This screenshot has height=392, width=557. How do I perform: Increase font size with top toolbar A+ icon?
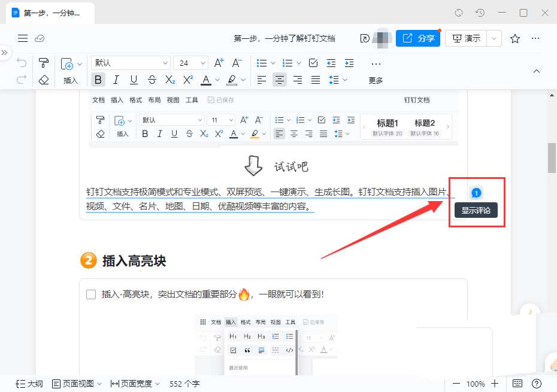pyautogui.click(x=219, y=63)
